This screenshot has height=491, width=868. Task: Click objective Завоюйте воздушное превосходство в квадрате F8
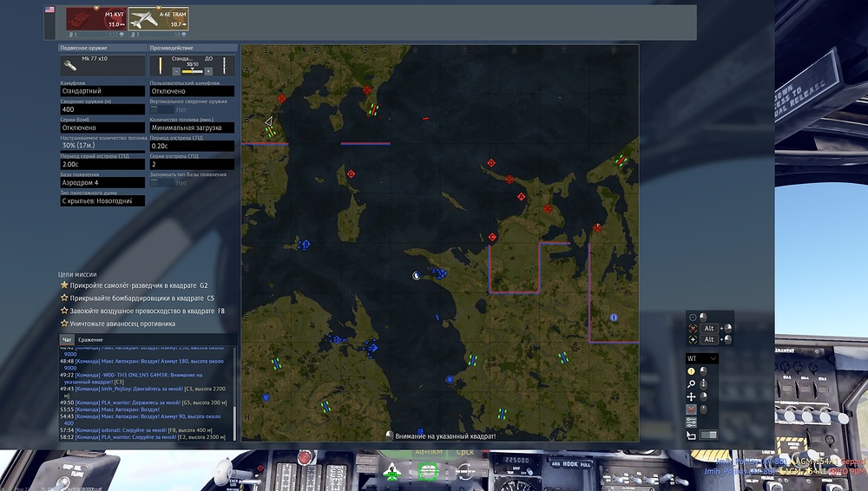148,311
